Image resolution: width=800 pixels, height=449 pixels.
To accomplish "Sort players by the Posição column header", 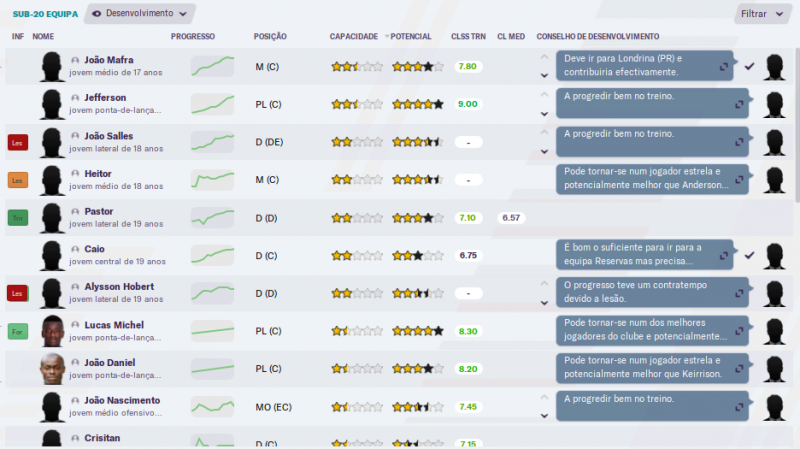I will tap(270, 37).
